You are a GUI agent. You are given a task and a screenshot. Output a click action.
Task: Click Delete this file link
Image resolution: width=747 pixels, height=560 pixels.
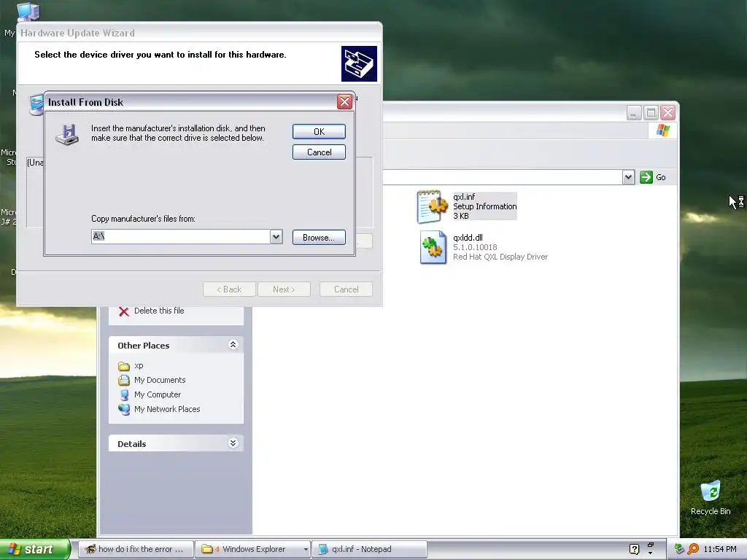pyautogui.click(x=159, y=311)
